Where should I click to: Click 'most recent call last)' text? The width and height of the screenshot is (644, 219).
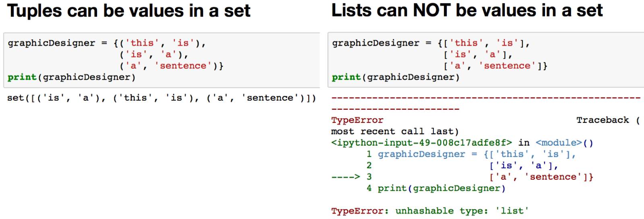coord(394,132)
